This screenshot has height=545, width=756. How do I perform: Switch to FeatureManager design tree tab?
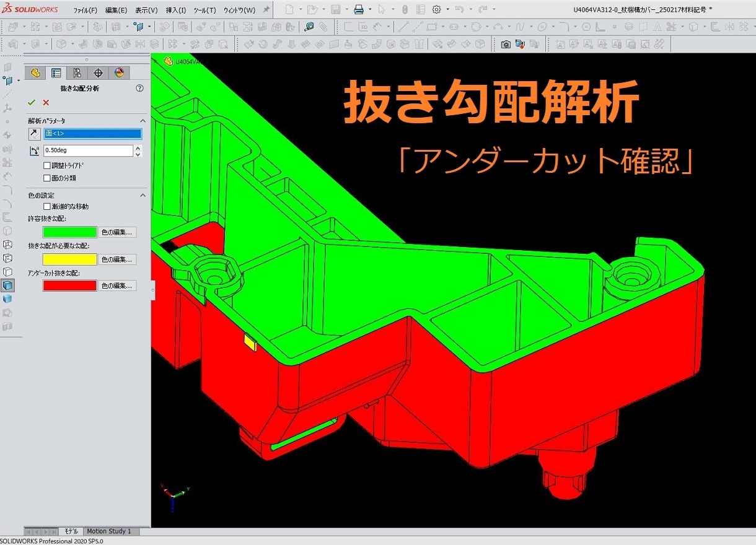[x=35, y=72]
